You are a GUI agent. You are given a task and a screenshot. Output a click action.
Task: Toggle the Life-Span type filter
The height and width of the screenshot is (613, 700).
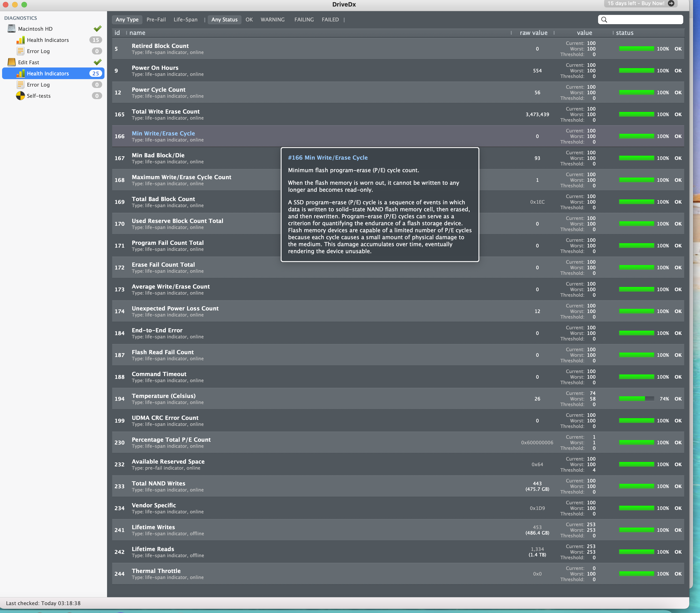click(x=185, y=20)
